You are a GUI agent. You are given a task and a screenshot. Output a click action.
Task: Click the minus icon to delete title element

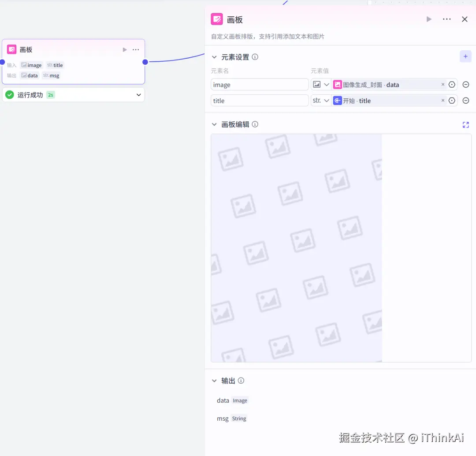(x=466, y=100)
